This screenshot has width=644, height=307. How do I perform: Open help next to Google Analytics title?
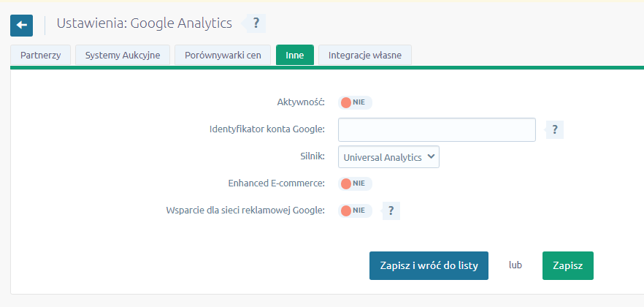[x=256, y=23]
